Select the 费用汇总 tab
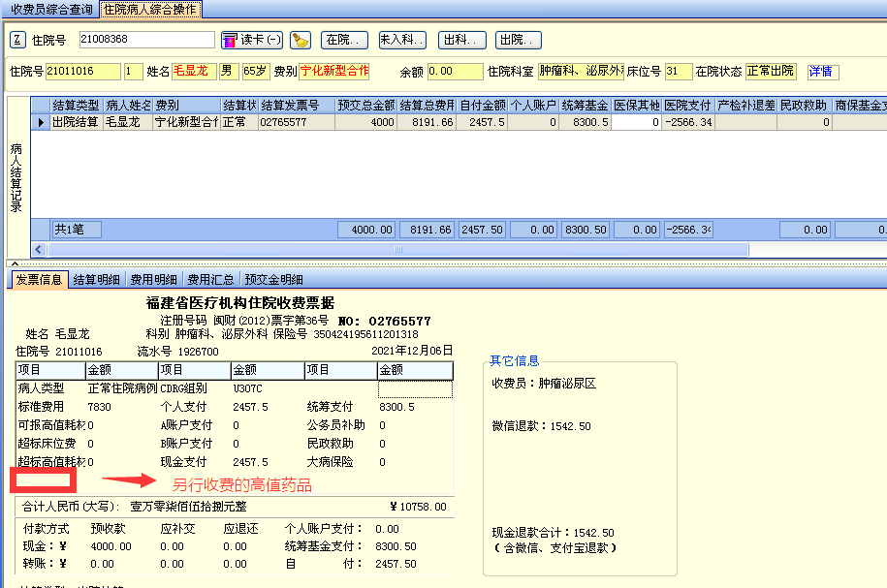This screenshot has width=887, height=588. pyautogui.click(x=210, y=279)
